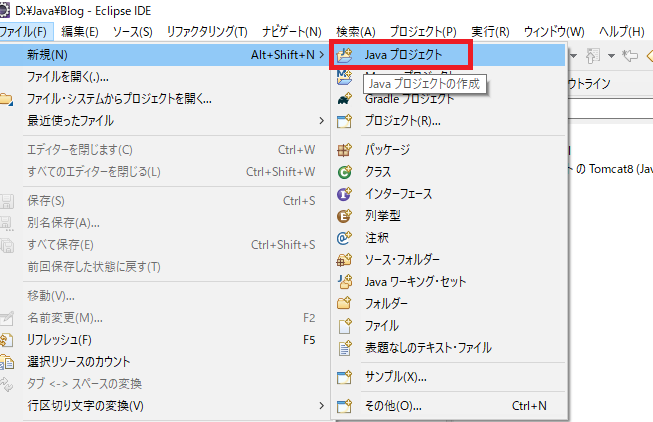Click the Last Edit Location toolbar icon
Viewport: 653px width, 422px height.
coord(630,55)
